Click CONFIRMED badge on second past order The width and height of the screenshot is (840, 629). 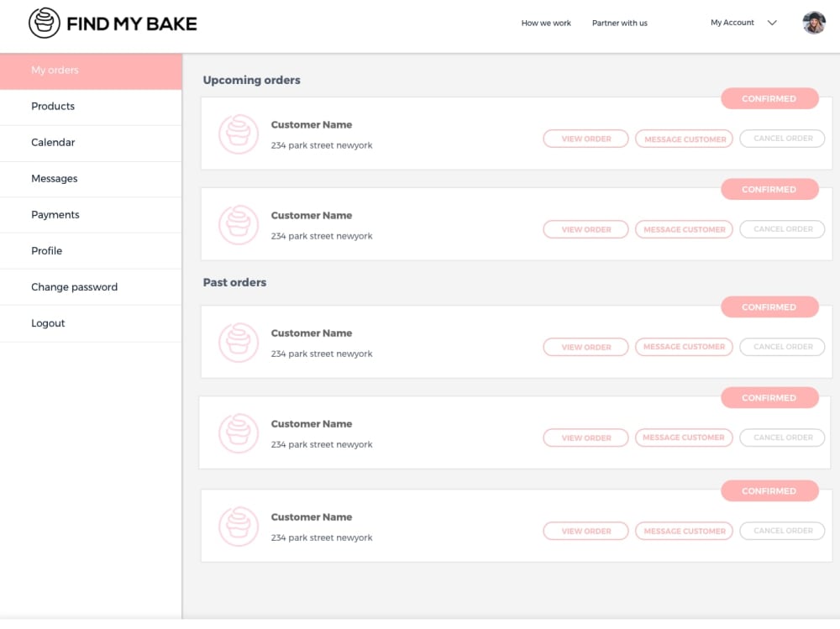(769, 397)
